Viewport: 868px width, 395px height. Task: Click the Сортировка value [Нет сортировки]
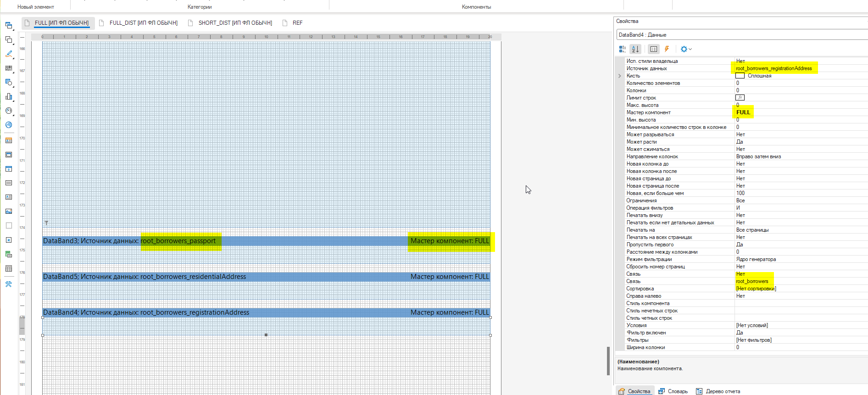point(756,289)
